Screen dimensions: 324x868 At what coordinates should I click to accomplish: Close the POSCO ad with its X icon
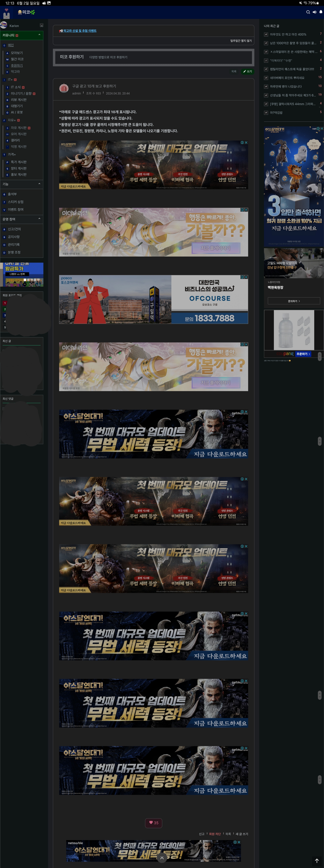pyautogui.click(x=246, y=277)
